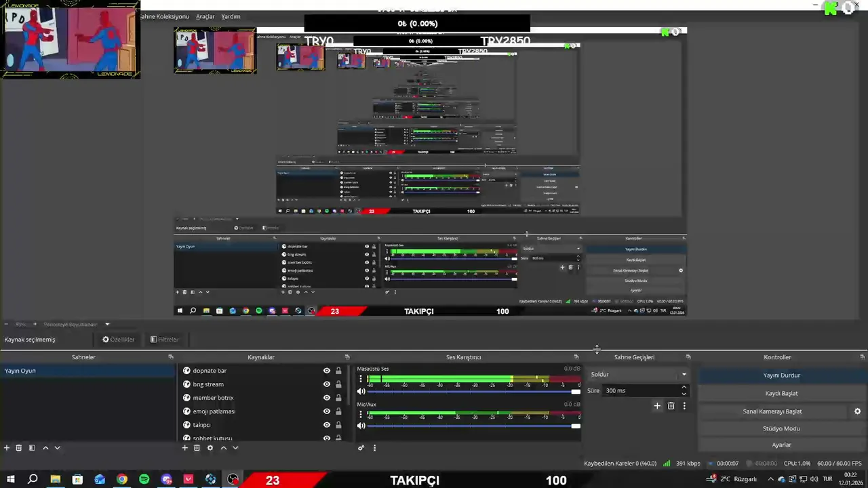Open taskbar search magnifier
This screenshot has width=868, height=488.
[x=33, y=479]
